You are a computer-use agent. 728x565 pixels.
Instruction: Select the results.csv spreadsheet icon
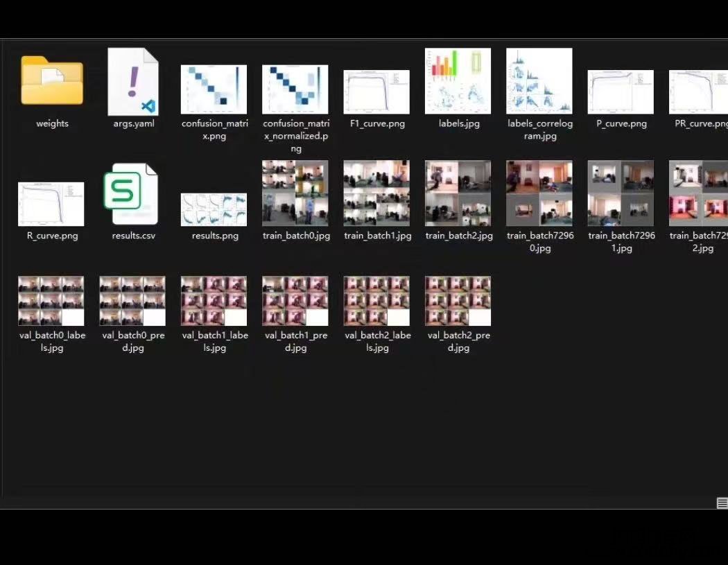[x=130, y=194]
